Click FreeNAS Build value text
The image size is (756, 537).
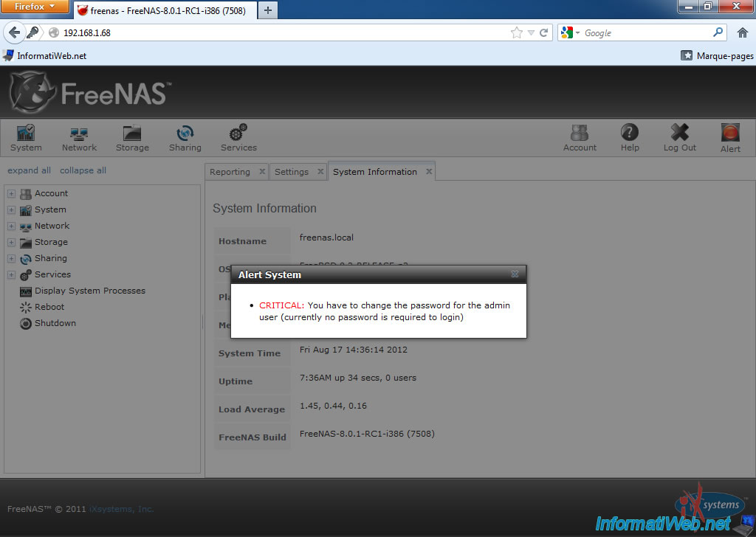tap(367, 434)
